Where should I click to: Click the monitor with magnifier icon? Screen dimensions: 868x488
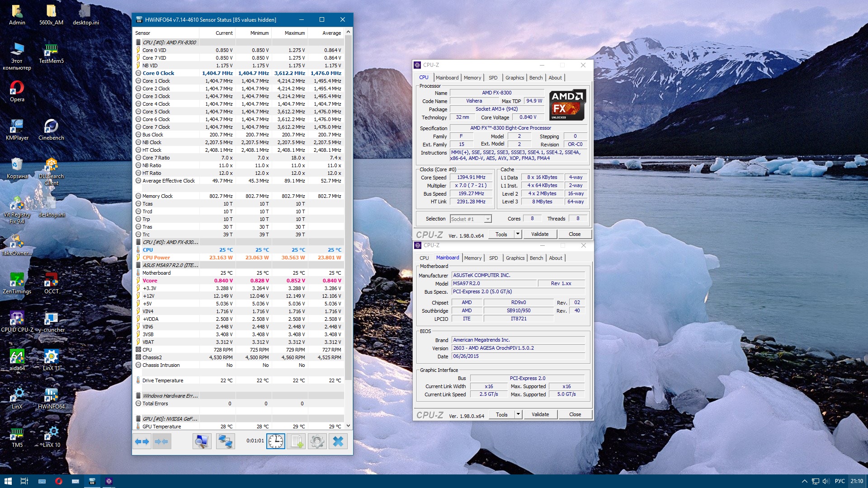(x=202, y=441)
